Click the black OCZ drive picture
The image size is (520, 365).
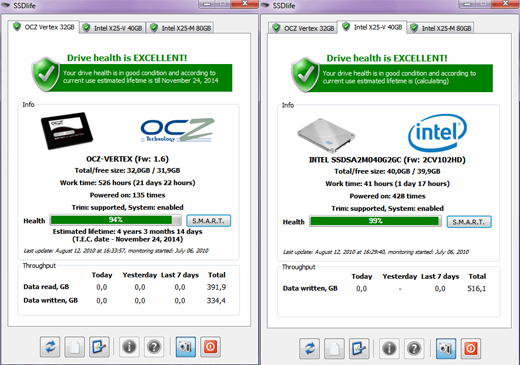[x=67, y=130]
